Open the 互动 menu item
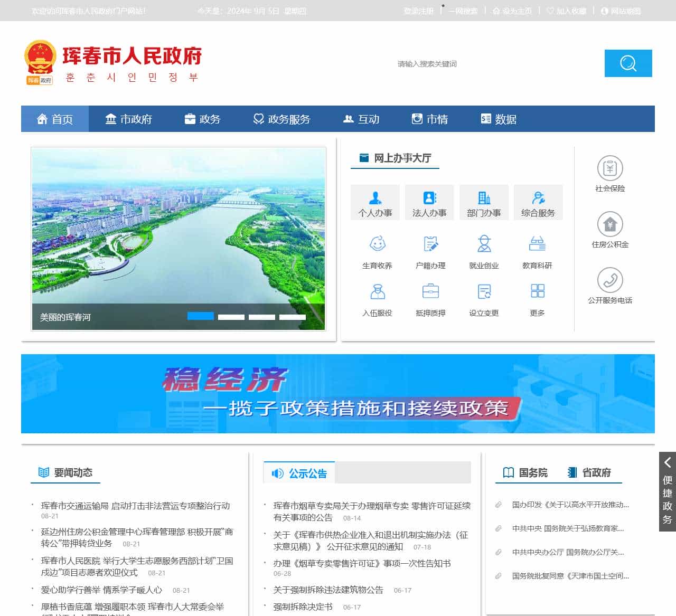The width and height of the screenshot is (676, 616). pos(361,119)
